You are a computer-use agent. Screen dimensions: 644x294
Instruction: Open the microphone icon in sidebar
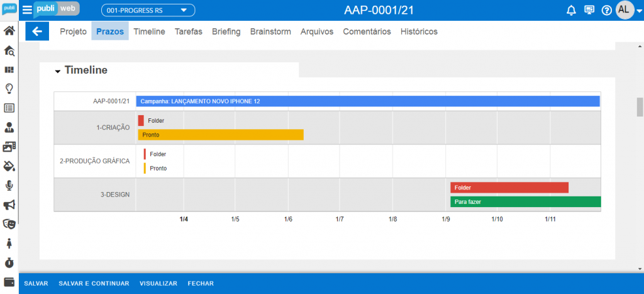pyautogui.click(x=9, y=186)
